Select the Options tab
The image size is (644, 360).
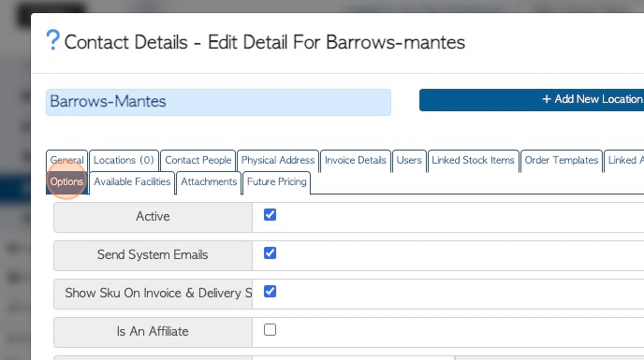coord(67,182)
